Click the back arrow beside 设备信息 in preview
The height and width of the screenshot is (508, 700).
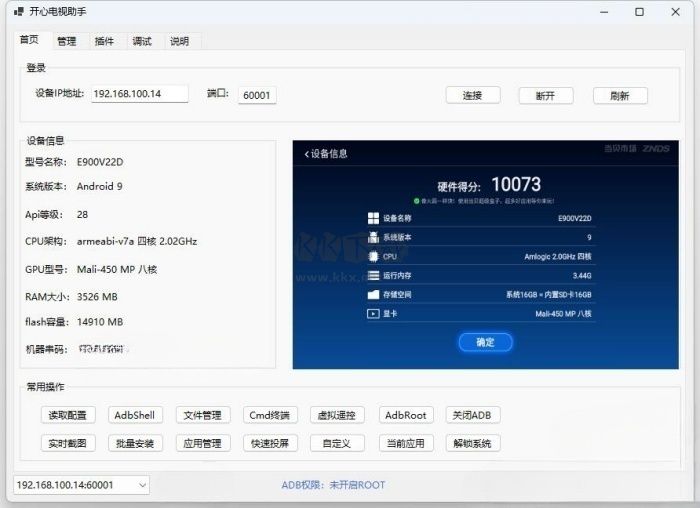pyautogui.click(x=306, y=154)
